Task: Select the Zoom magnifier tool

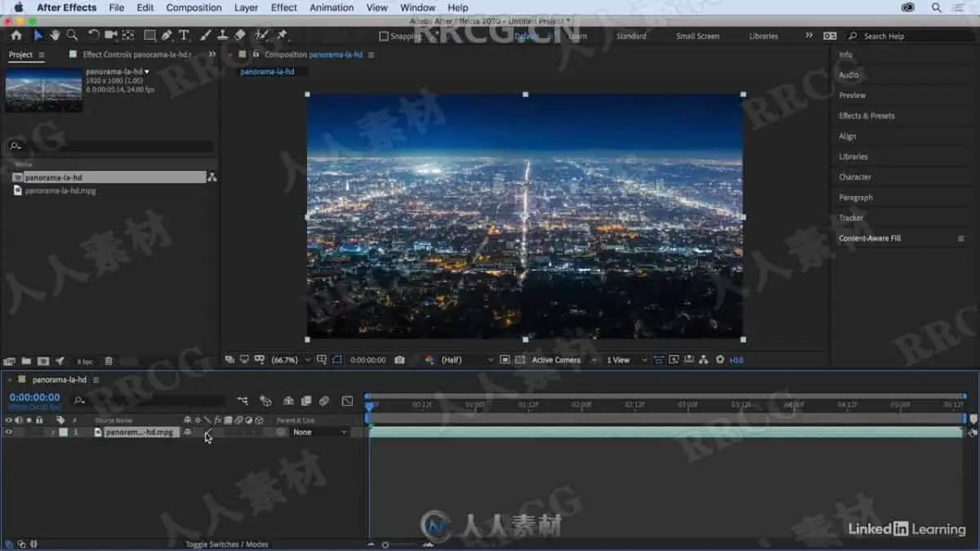Action: [x=72, y=35]
